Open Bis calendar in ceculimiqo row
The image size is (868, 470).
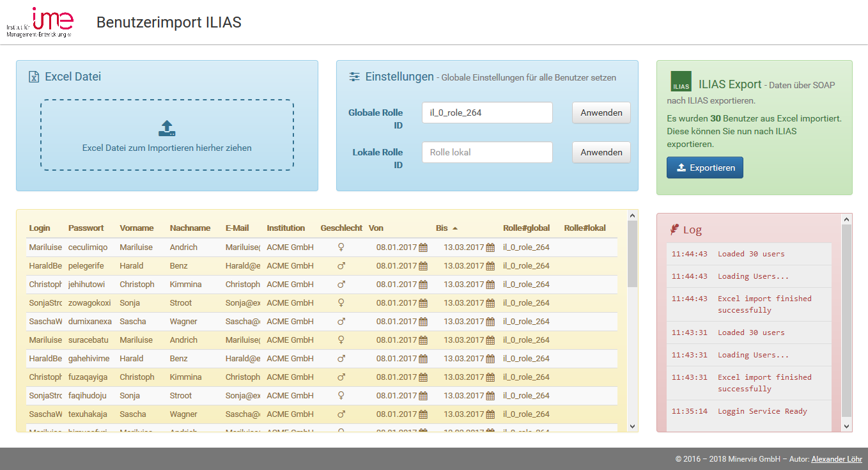click(490, 247)
